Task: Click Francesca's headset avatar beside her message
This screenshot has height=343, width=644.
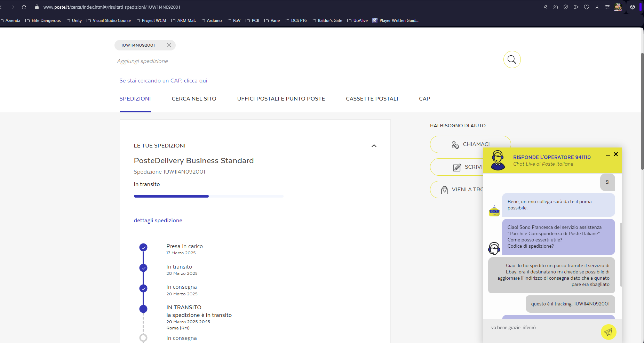Action: (494, 248)
